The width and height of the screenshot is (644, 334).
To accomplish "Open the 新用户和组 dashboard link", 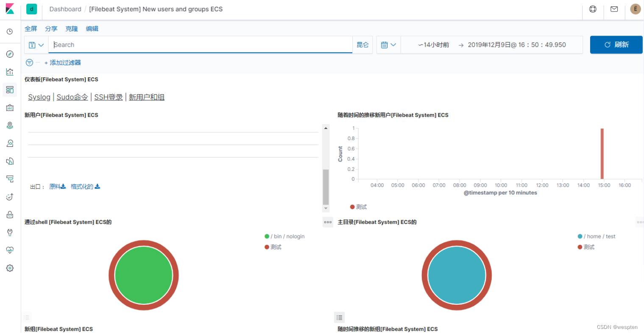I will point(147,97).
